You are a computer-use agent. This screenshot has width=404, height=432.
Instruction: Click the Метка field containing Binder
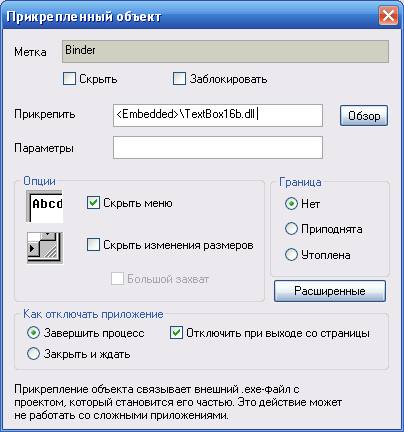[225, 51]
